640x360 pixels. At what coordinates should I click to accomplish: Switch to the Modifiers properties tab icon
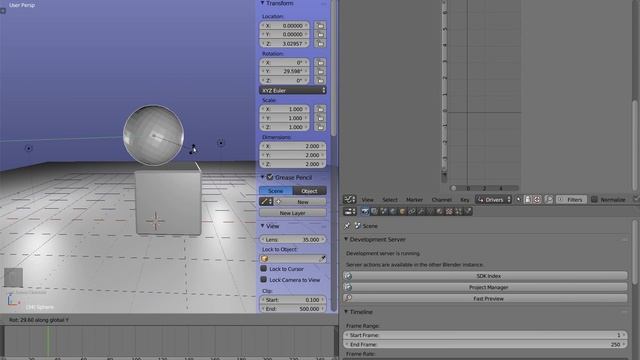[421, 211]
